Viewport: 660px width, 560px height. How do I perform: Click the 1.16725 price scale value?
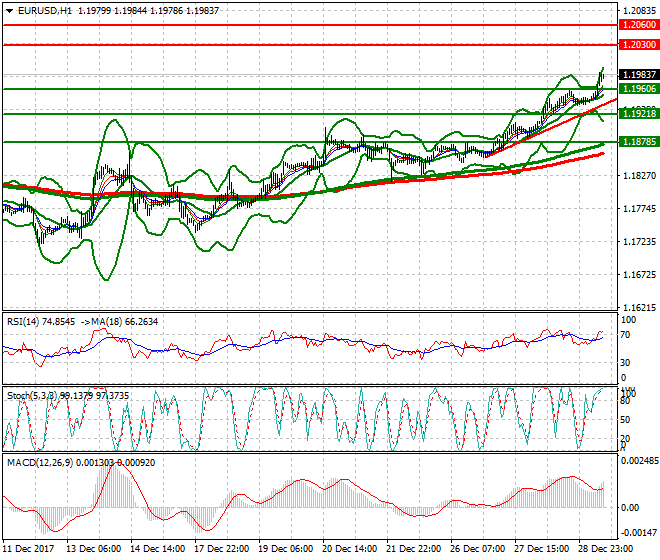[639, 275]
